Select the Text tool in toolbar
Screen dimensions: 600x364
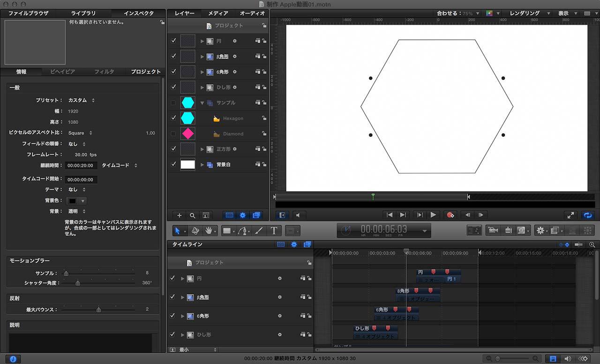pyautogui.click(x=274, y=230)
